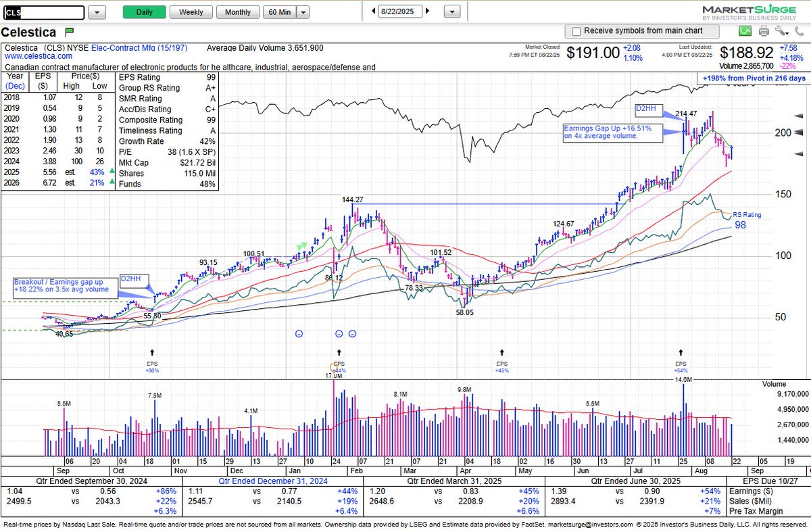Toggle the Daily view button
Viewport: 811px width, 532px height.
(143, 12)
